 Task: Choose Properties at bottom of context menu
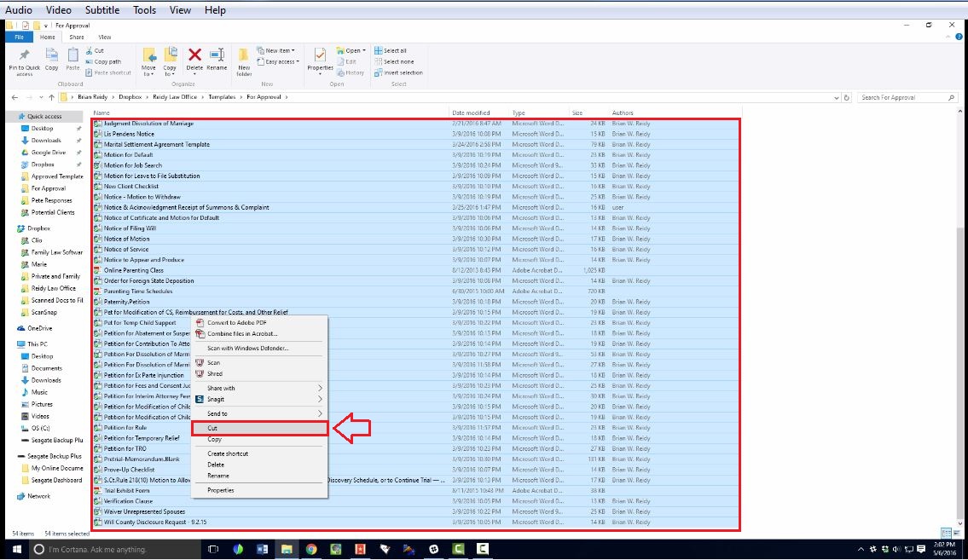pos(259,490)
